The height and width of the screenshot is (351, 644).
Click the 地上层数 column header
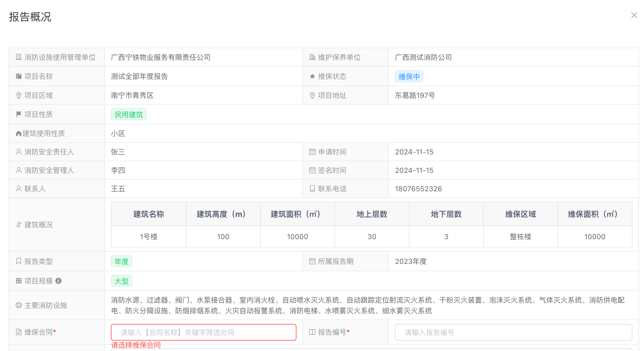pos(372,214)
